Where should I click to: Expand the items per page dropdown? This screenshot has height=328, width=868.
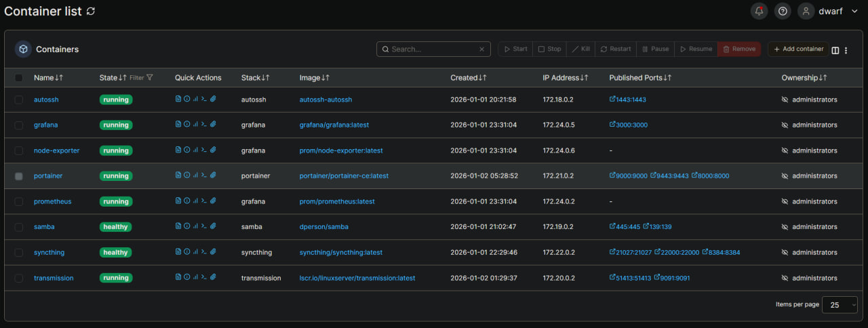[840, 305]
